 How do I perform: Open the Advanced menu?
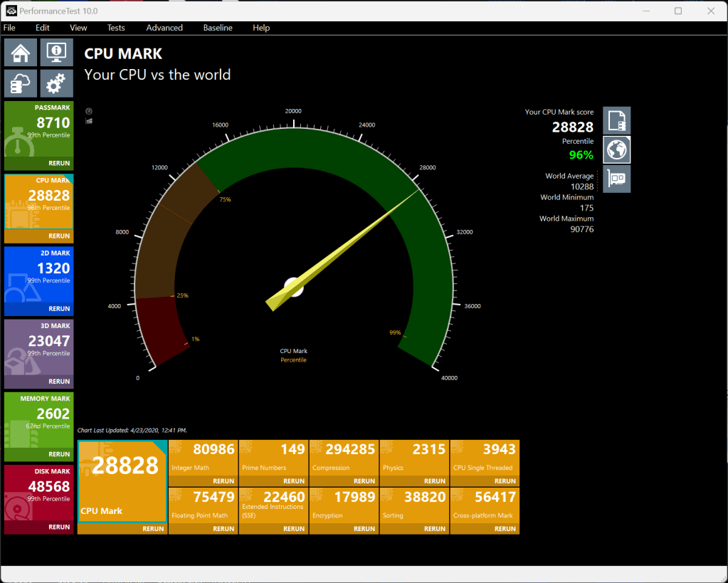coord(164,28)
